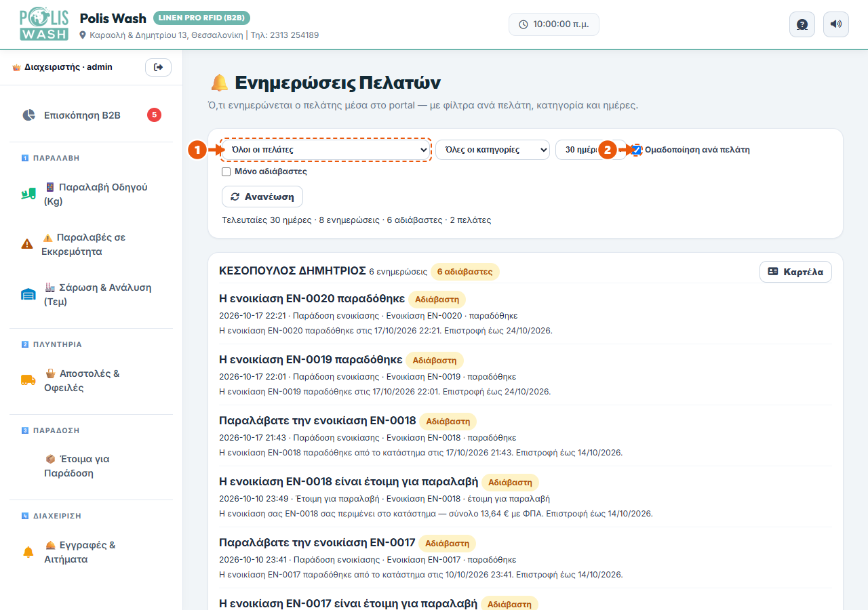
Task: Click the location pin icon near address
Action: tap(83, 35)
